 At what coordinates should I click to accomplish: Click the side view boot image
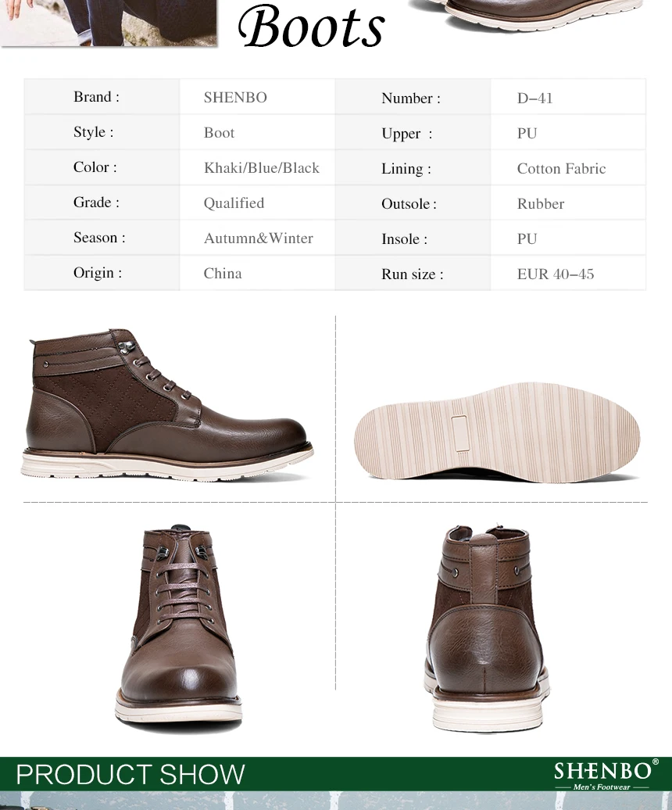click(168, 404)
